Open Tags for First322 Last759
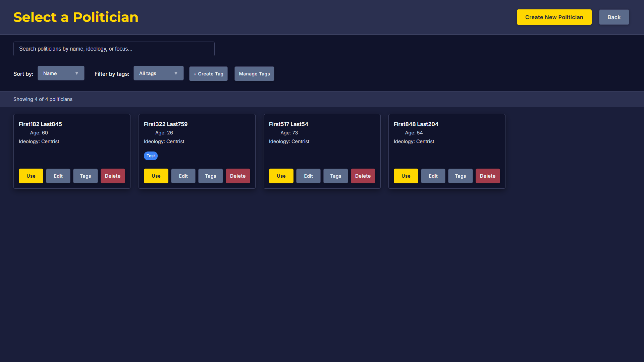This screenshot has height=362, width=644. [210, 176]
